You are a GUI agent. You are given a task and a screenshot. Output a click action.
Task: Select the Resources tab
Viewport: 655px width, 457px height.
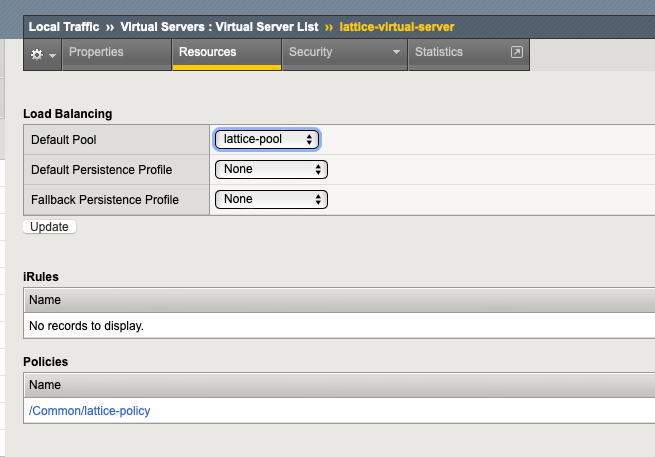(x=208, y=52)
